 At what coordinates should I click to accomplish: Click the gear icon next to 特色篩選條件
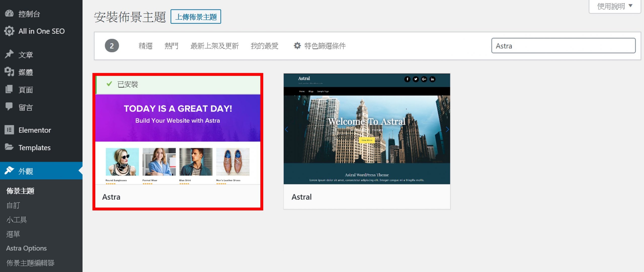297,46
